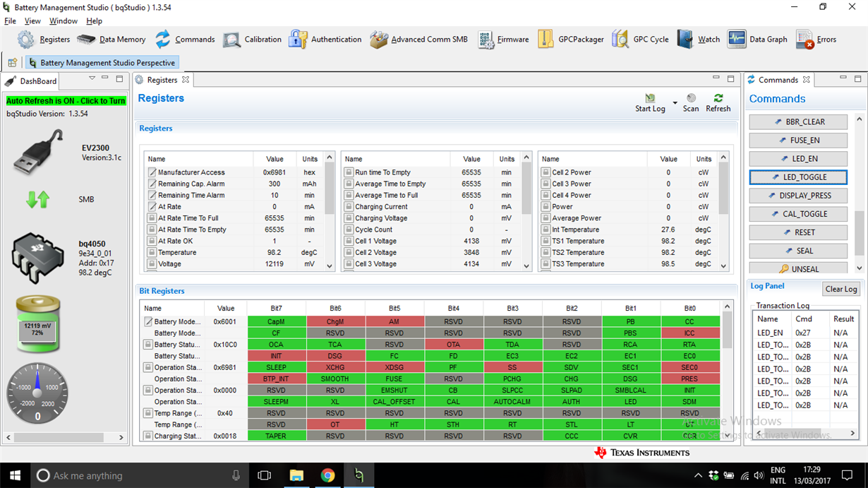Toggle the AUTOCALM bit cell

(512, 402)
